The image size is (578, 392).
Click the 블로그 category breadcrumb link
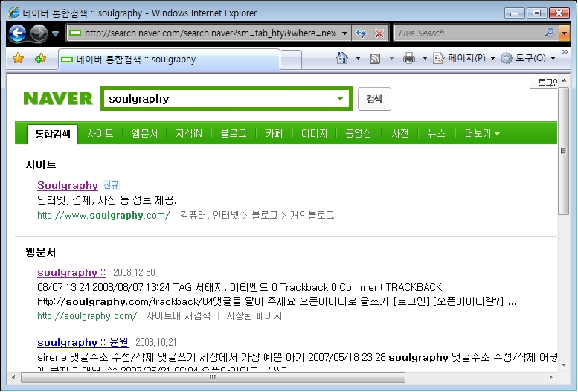pos(265,216)
